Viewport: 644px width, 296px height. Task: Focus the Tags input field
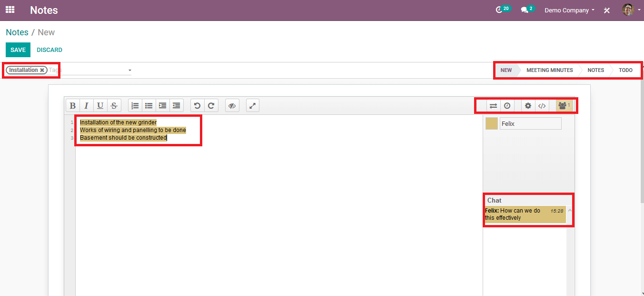[x=87, y=70]
